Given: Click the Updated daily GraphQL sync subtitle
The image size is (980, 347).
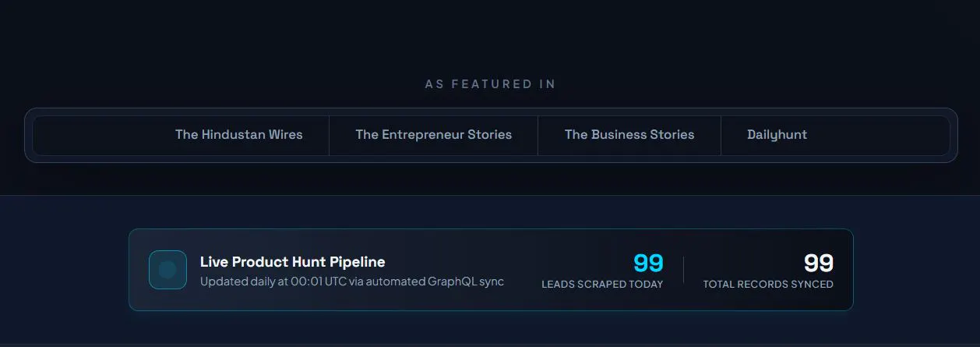Looking at the screenshot, I should (352, 281).
